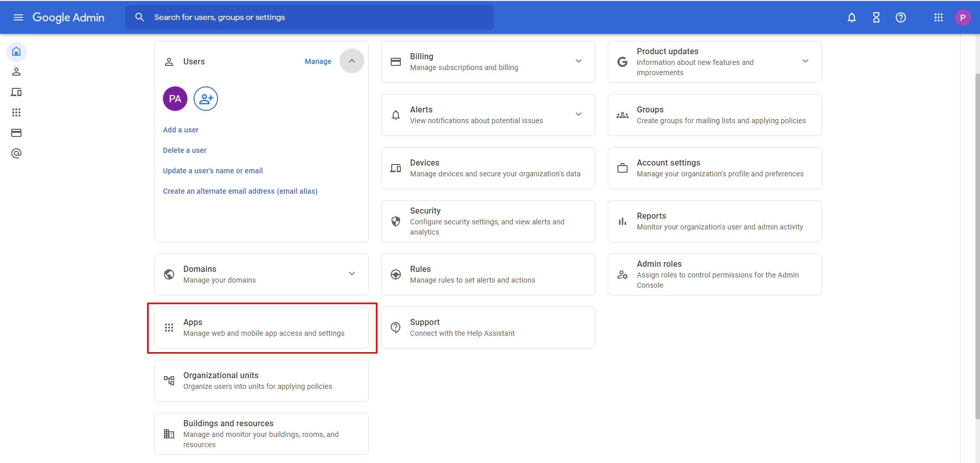Image resolution: width=980 pixels, height=463 pixels.
Task: Click the Buildings and resources icon
Action: coord(169,434)
